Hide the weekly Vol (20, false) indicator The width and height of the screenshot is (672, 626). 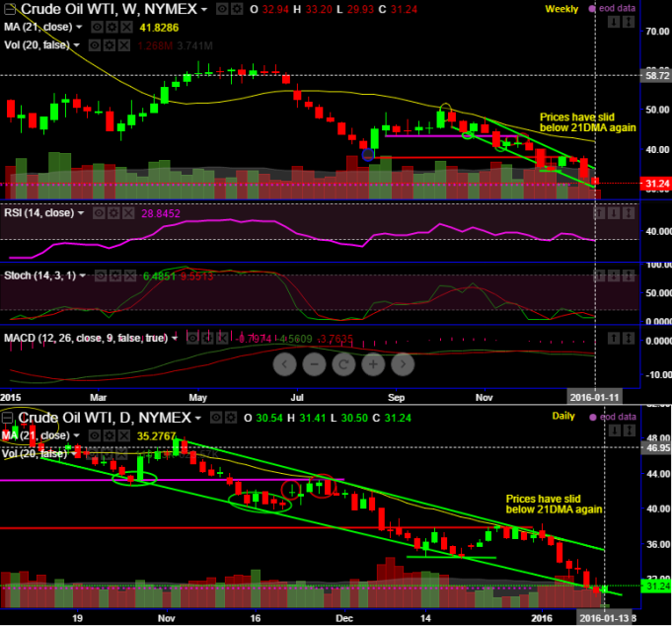pos(95,45)
